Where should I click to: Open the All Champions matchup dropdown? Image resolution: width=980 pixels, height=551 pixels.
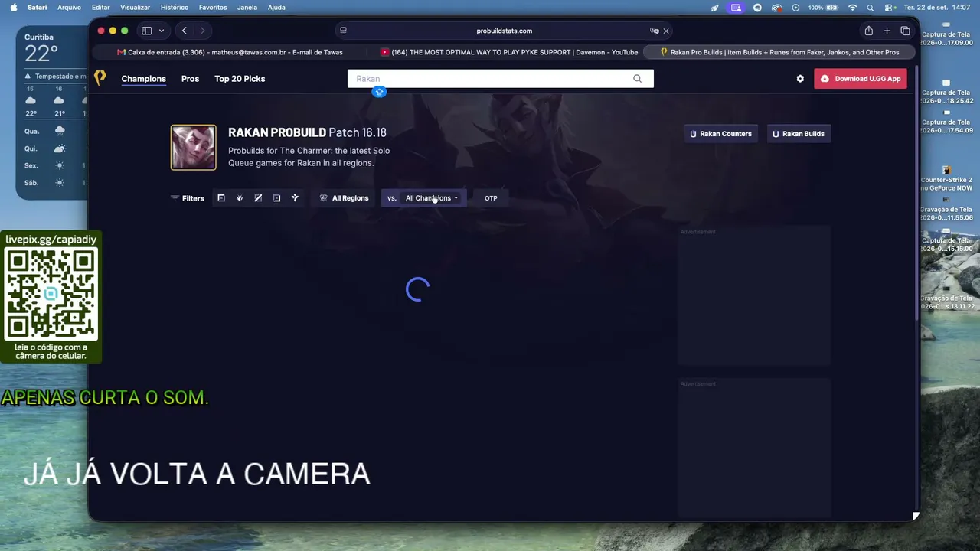click(431, 198)
